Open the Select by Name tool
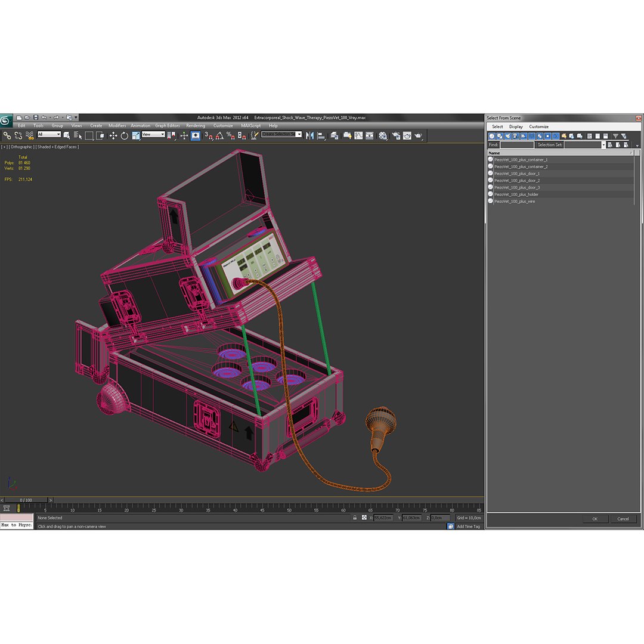The image size is (644, 644). coord(78,135)
